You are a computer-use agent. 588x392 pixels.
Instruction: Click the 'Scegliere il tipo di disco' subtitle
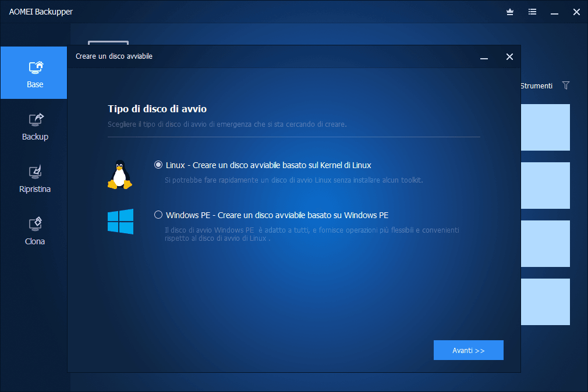[x=227, y=124]
